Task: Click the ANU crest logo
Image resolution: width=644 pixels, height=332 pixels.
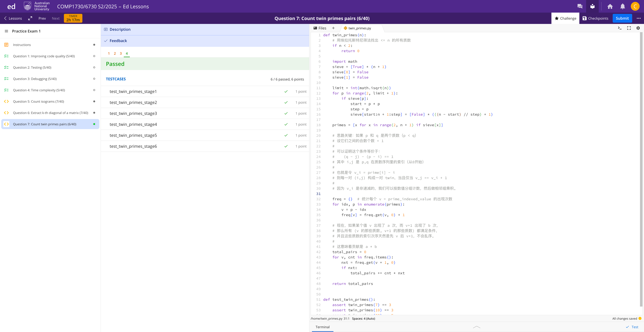Action: [x=28, y=6]
